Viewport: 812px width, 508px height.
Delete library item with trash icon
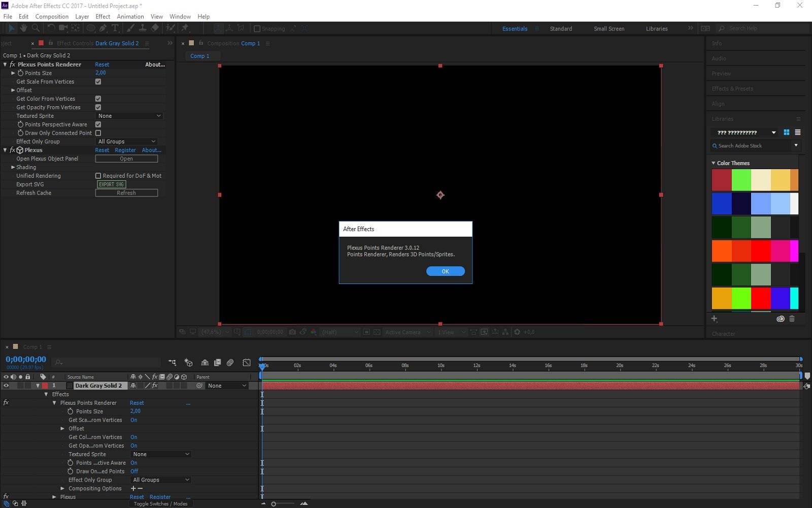click(792, 319)
